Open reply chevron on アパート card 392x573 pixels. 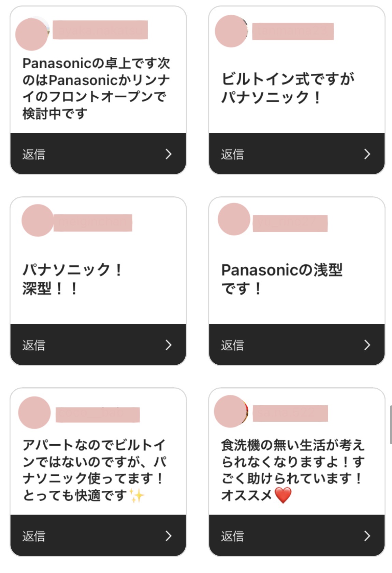point(168,536)
